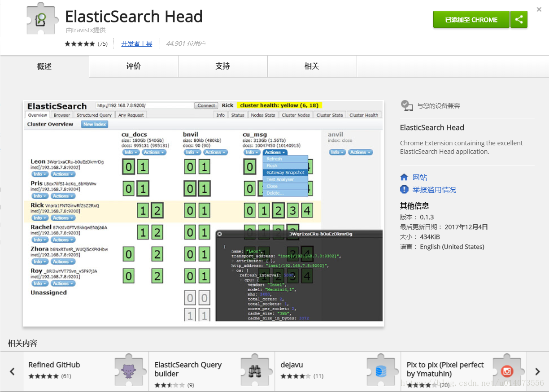The image size is (549, 392).
Task: Click the report abuse exclamation icon
Action: pos(404,190)
